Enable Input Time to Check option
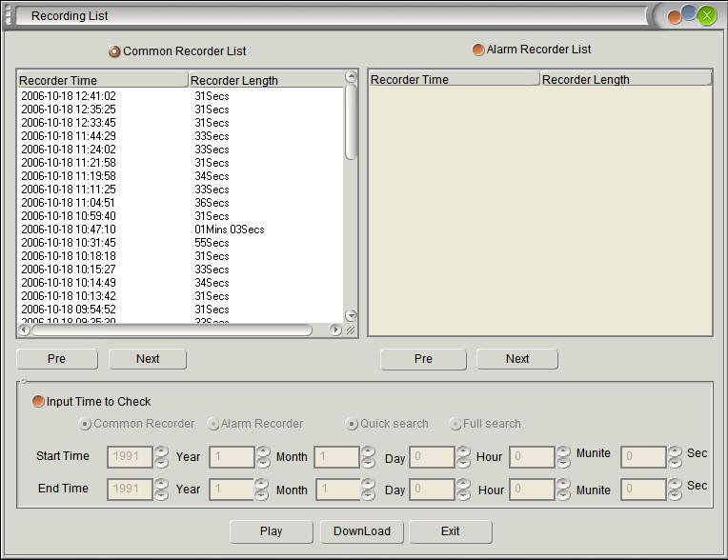 pyautogui.click(x=38, y=401)
